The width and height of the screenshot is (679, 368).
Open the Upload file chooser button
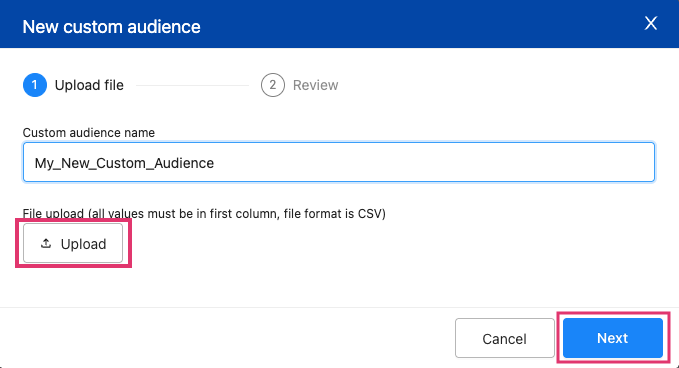[73, 243]
